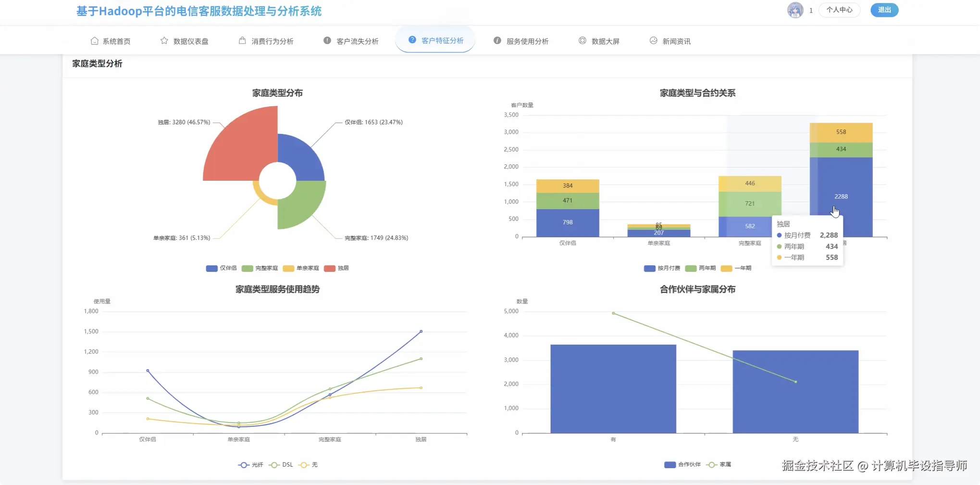Click the Hadoop system title link
Screen dimensions: 980x485
click(199, 11)
